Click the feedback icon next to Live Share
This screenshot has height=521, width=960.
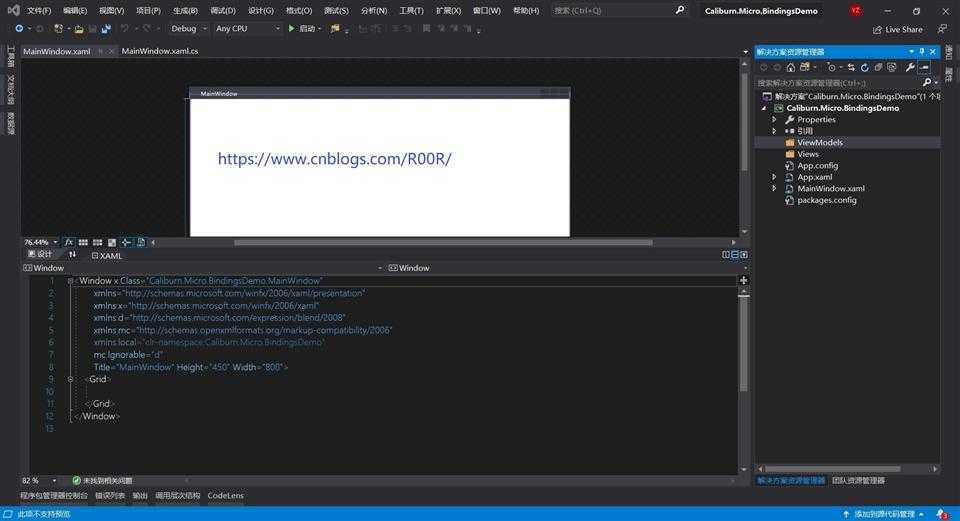942,29
